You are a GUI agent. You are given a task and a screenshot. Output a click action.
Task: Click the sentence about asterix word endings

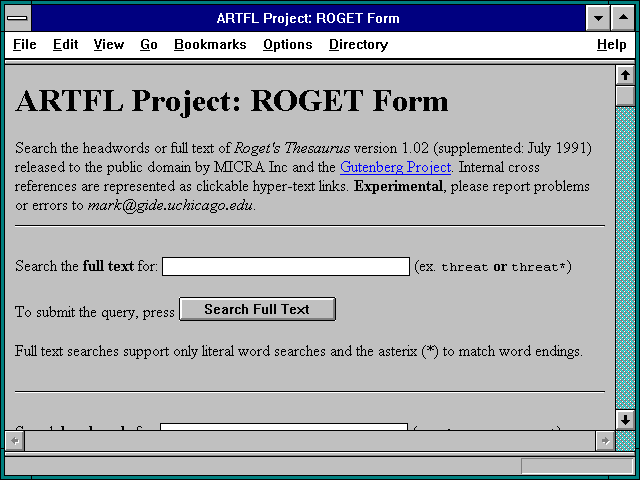(x=299, y=351)
